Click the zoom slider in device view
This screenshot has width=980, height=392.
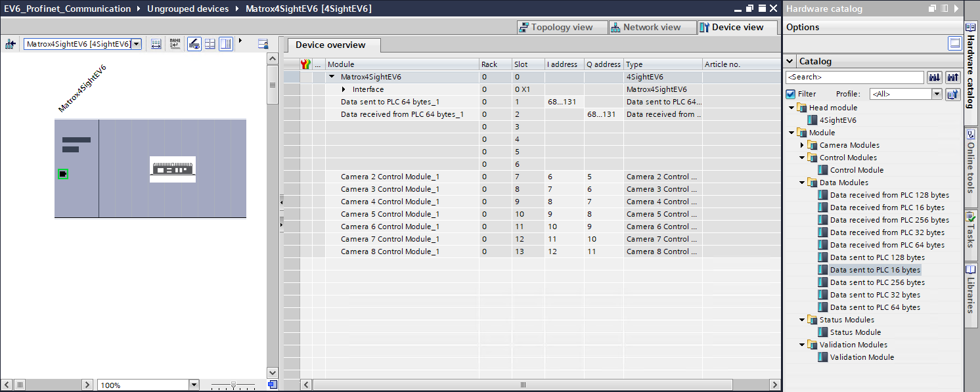[x=232, y=385]
